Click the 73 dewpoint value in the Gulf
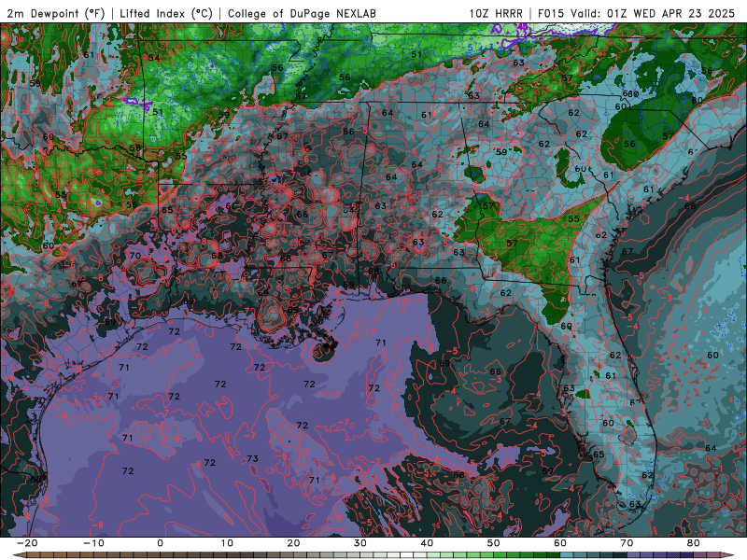This screenshot has width=747, height=560. (x=252, y=458)
